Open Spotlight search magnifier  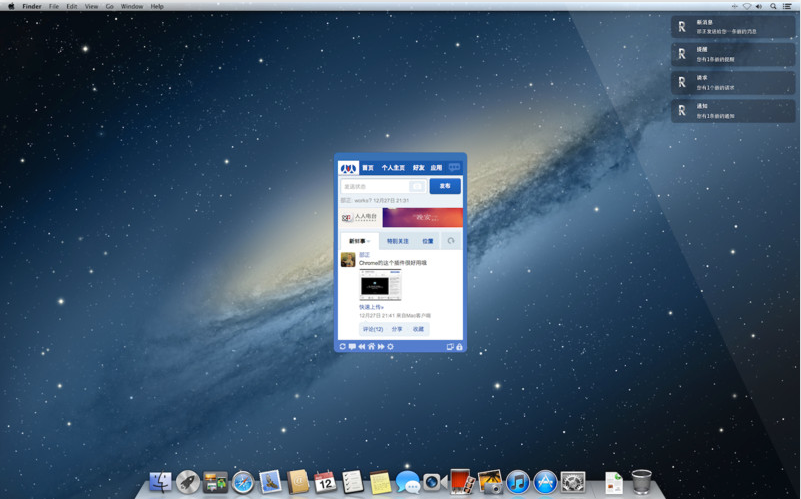[x=773, y=6]
